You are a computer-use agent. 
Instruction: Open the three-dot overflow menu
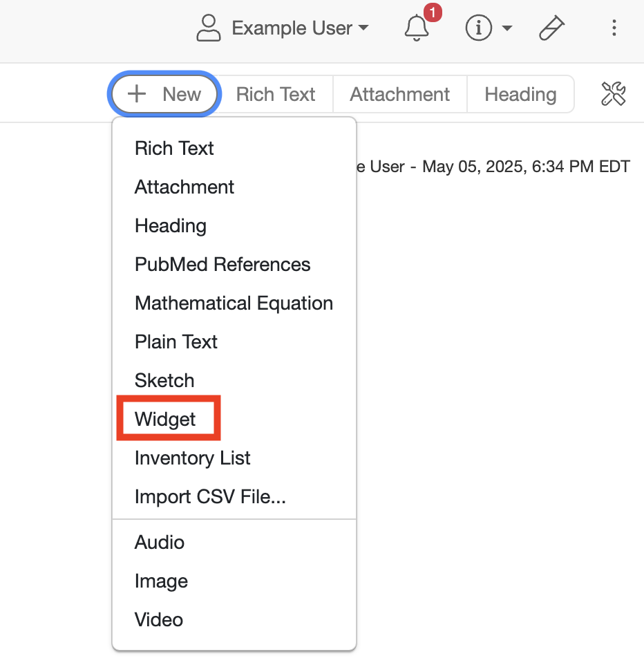(x=614, y=28)
